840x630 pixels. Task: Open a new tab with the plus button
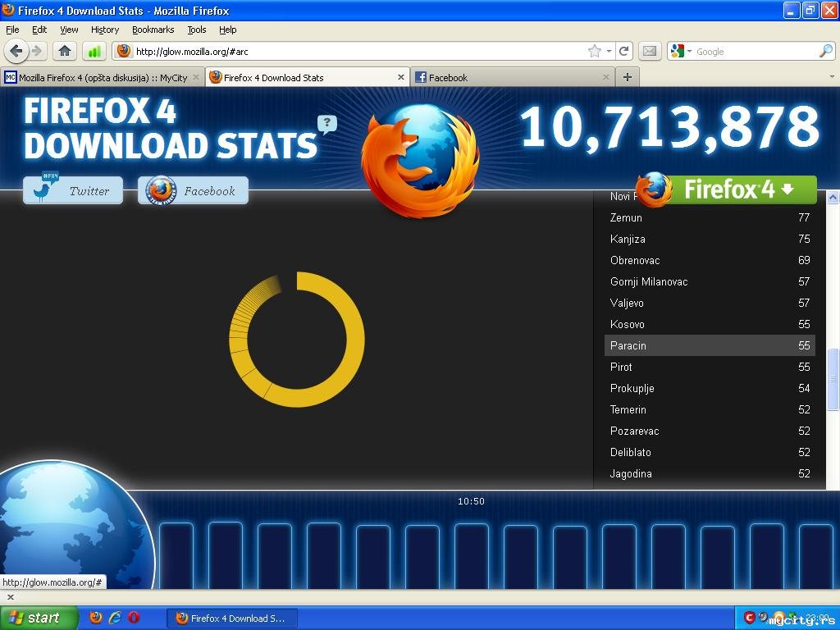click(628, 77)
